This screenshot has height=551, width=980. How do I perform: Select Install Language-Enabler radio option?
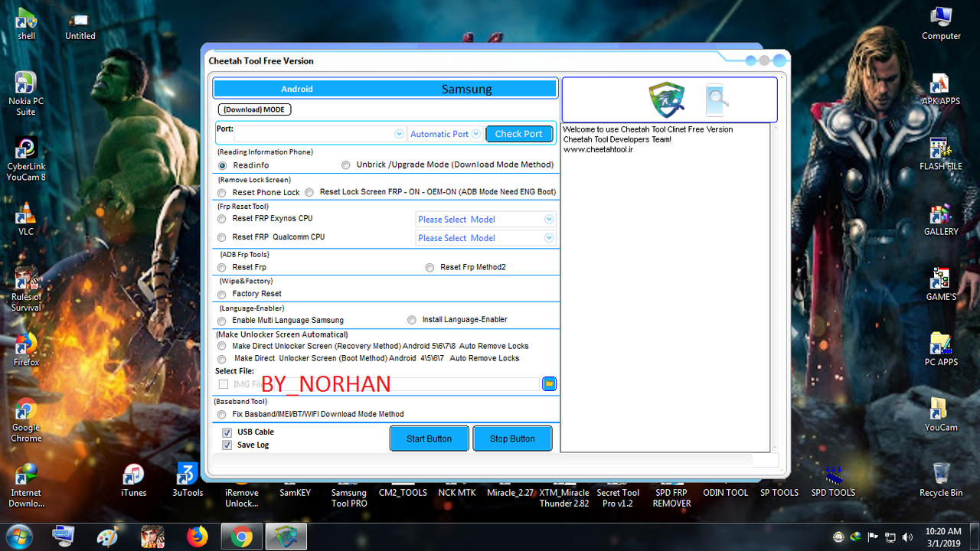click(x=412, y=320)
